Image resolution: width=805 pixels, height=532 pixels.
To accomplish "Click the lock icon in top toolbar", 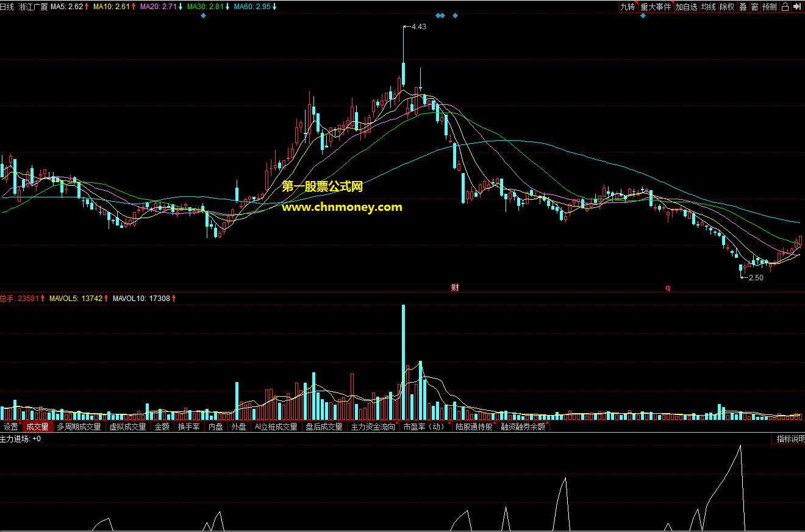I will coord(785,7).
